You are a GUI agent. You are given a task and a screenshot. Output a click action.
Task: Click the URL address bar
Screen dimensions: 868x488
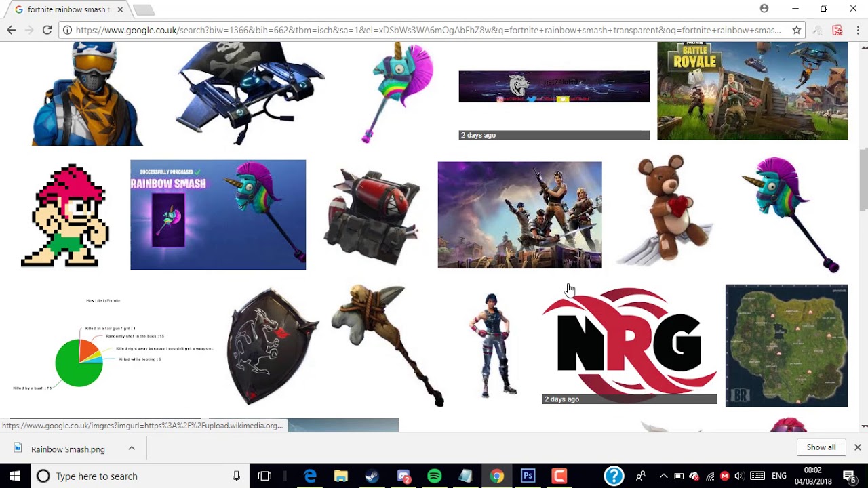[x=429, y=30]
